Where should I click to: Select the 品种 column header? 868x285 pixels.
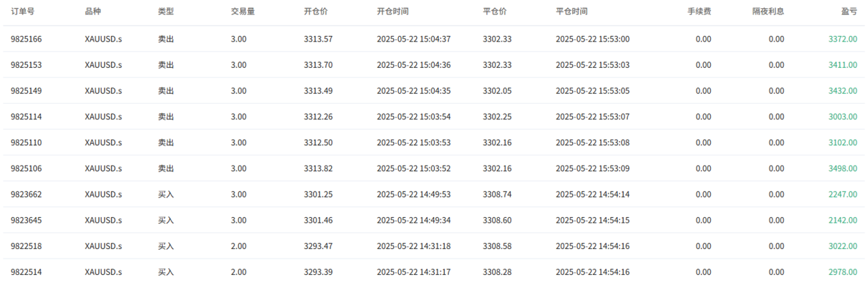coord(93,12)
